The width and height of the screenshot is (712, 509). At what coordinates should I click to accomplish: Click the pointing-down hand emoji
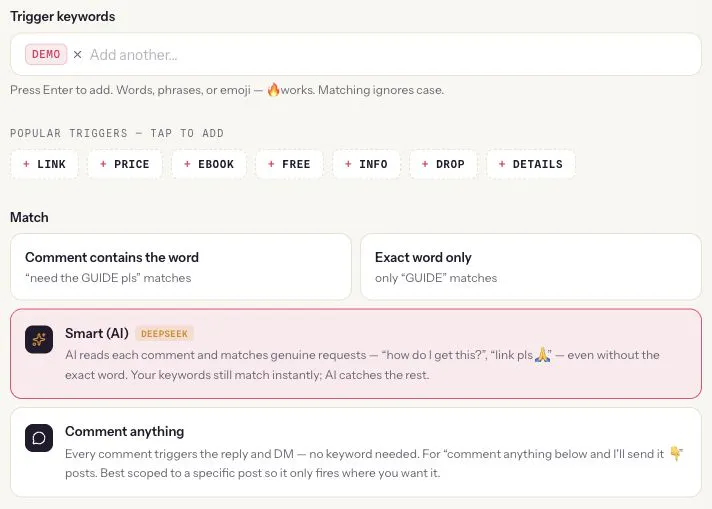[676, 453]
